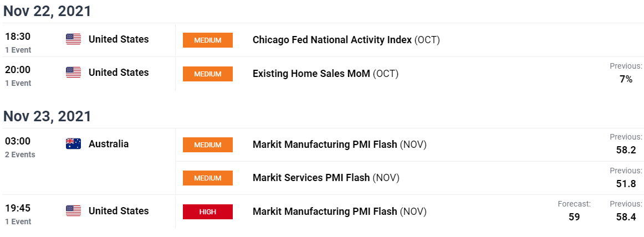The width and height of the screenshot is (644, 237).
Task: Click the MEDIUM badge for Manufacturing PMI Australia
Action: tap(208, 145)
